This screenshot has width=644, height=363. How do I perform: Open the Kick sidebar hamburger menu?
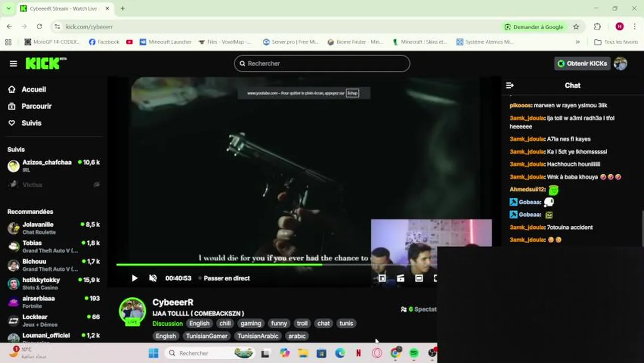14,64
